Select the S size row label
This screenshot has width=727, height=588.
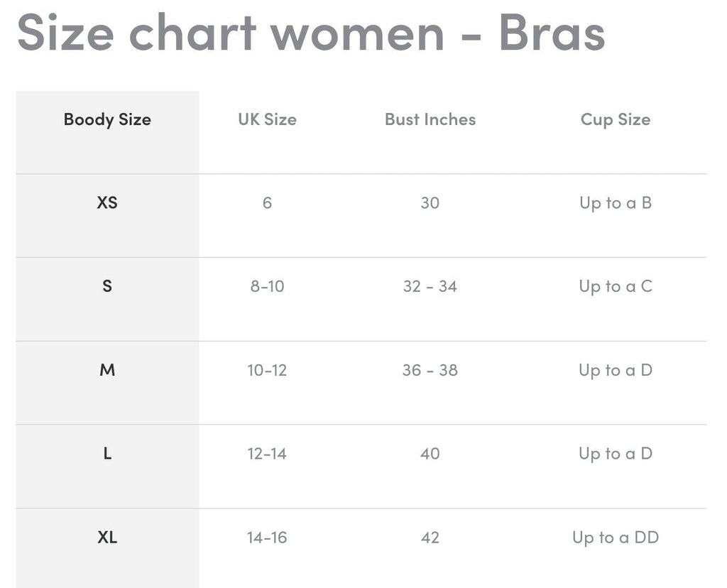(x=107, y=286)
